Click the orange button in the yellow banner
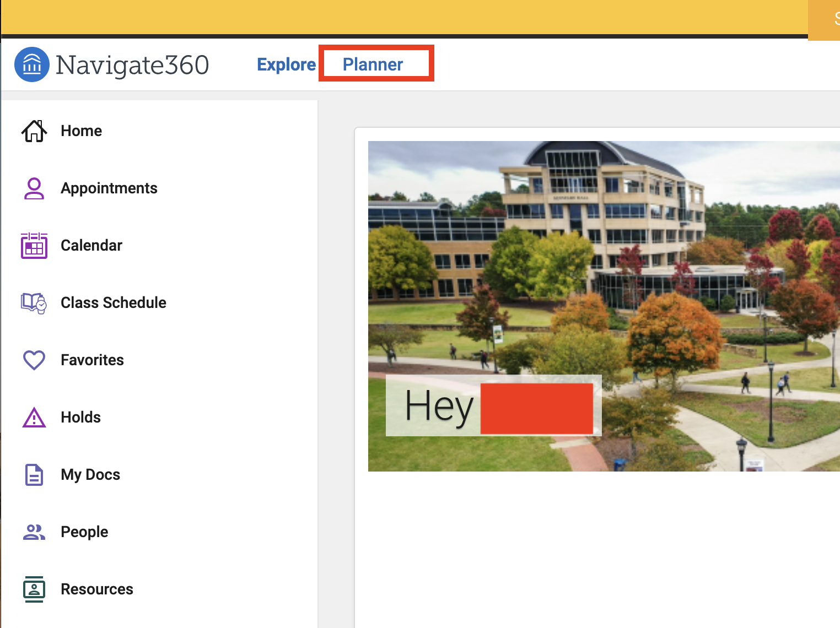The width and height of the screenshot is (840, 628). pos(825,20)
